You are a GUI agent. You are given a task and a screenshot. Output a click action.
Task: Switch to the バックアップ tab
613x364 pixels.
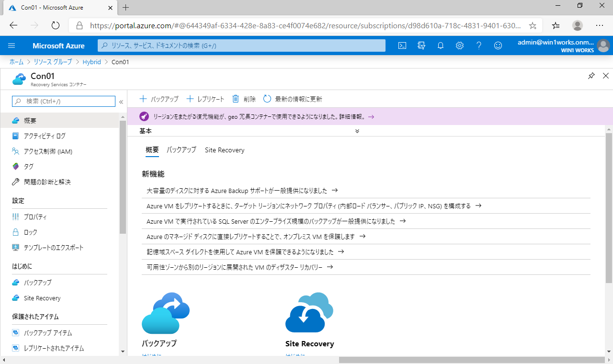(x=182, y=150)
